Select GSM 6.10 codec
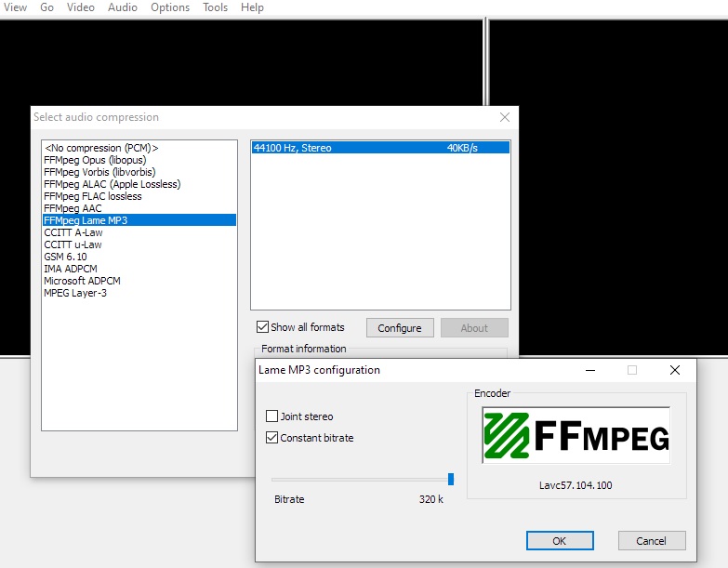This screenshot has height=568, width=728. [139, 257]
